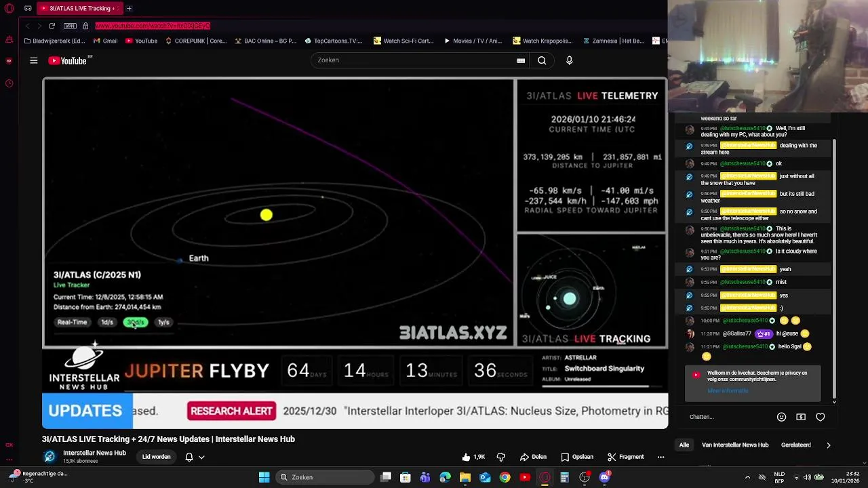Click the #1 crown member badge
The width and height of the screenshot is (868, 488).
click(x=764, y=333)
